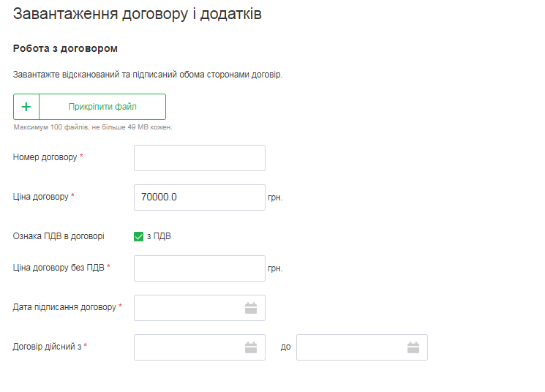Focus the 'Номер договору' input field

pyautogui.click(x=199, y=158)
